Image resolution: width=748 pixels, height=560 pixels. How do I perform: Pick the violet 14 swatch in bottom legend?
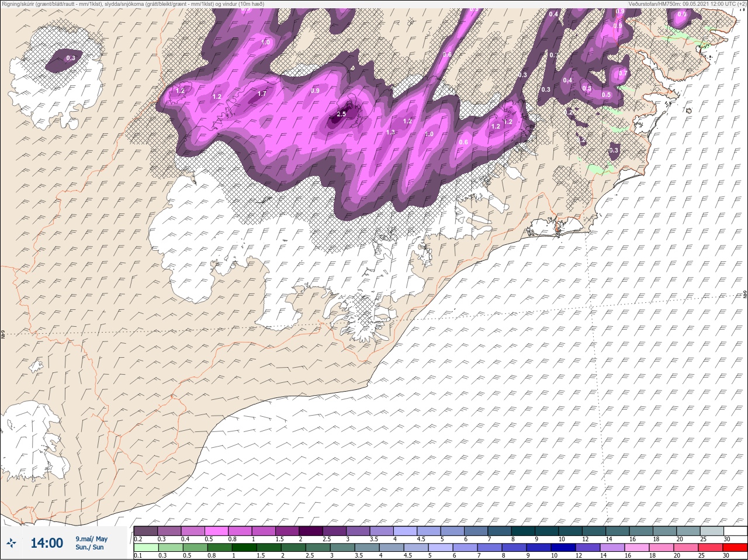pyautogui.click(x=613, y=548)
